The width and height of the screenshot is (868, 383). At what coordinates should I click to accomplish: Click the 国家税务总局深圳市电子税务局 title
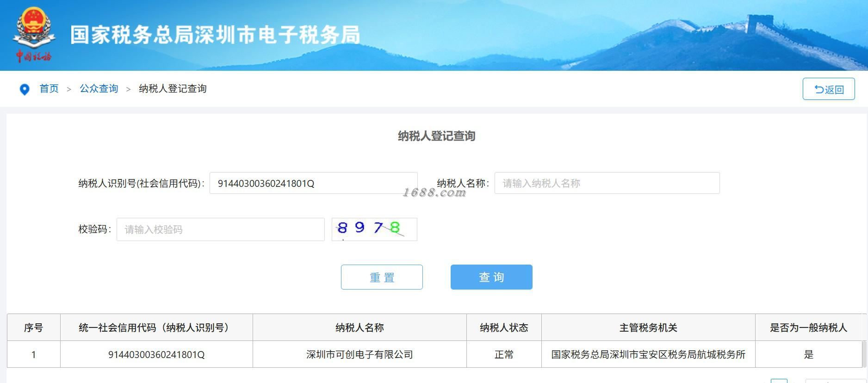point(215,35)
